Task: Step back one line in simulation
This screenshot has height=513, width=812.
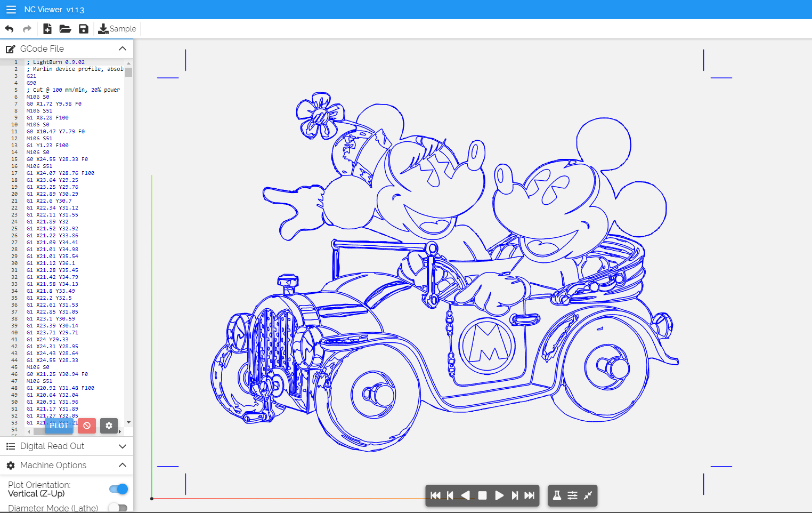Action: point(450,495)
